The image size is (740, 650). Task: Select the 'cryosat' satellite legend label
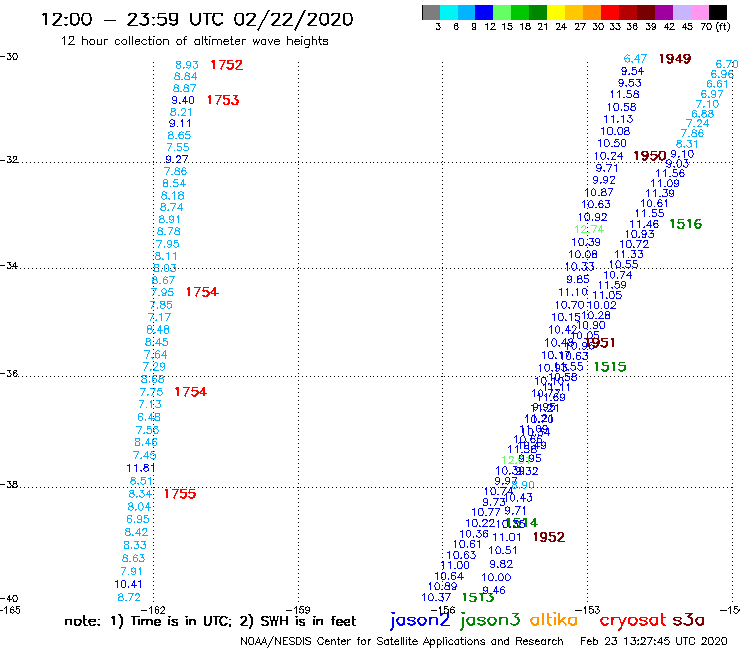633,620
